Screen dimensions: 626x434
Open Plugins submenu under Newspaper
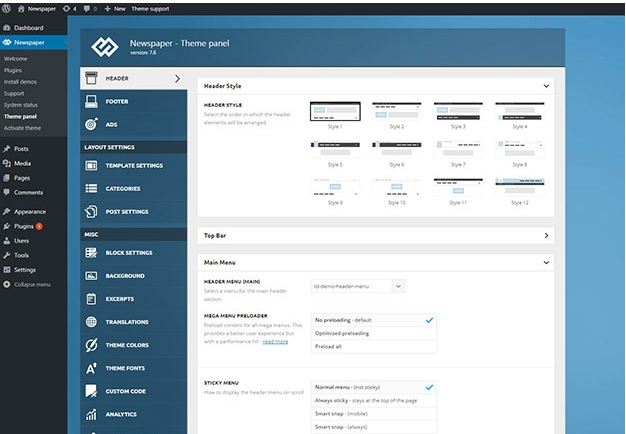(x=13, y=70)
